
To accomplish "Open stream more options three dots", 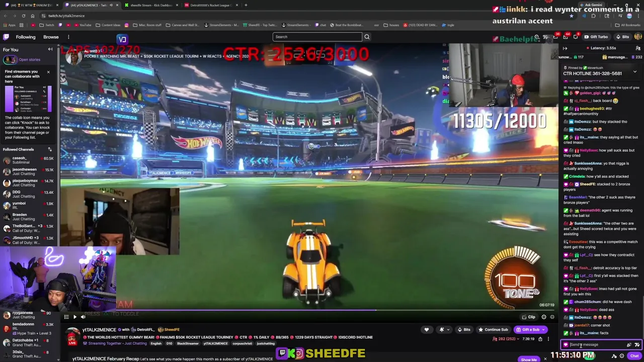I will 548,339.
